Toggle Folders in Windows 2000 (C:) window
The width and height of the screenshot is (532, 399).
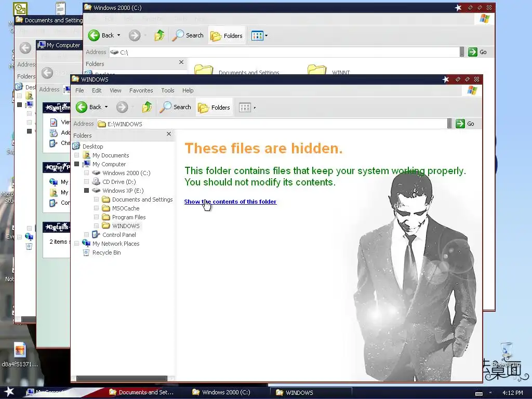tap(227, 36)
